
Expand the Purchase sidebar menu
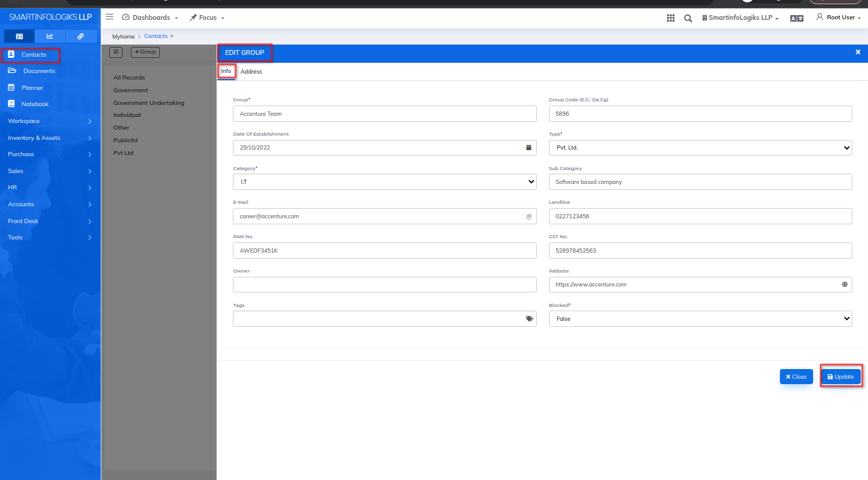coord(50,154)
